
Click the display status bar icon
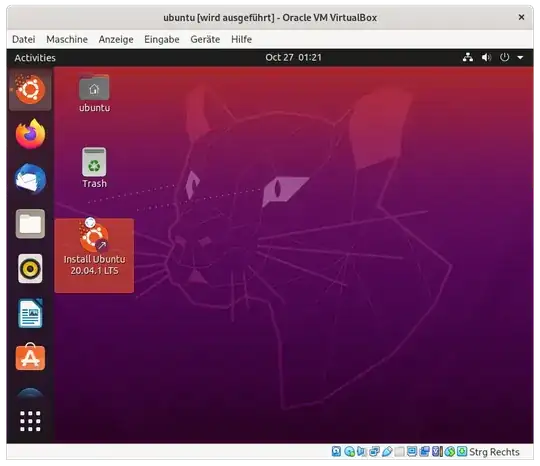pos(412,451)
